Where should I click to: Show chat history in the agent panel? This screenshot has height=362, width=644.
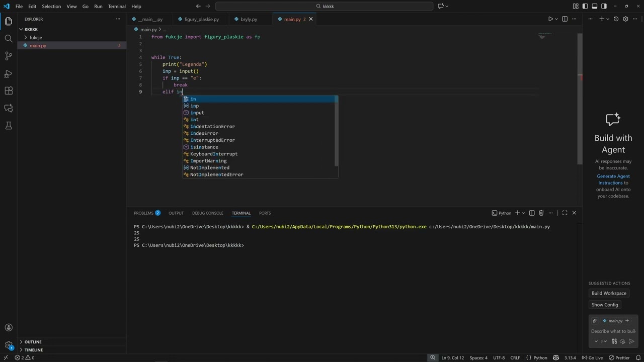coord(616,19)
